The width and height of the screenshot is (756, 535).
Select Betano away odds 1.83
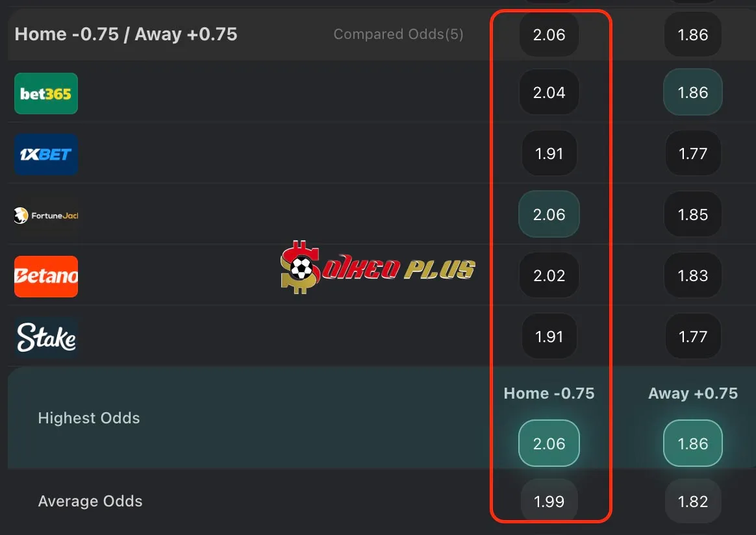pos(693,275)
